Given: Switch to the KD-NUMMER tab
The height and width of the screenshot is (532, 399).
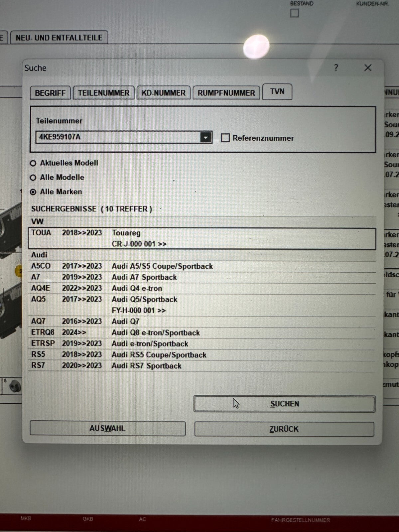Looking at the screenshot, I should [x=164, y=93].
